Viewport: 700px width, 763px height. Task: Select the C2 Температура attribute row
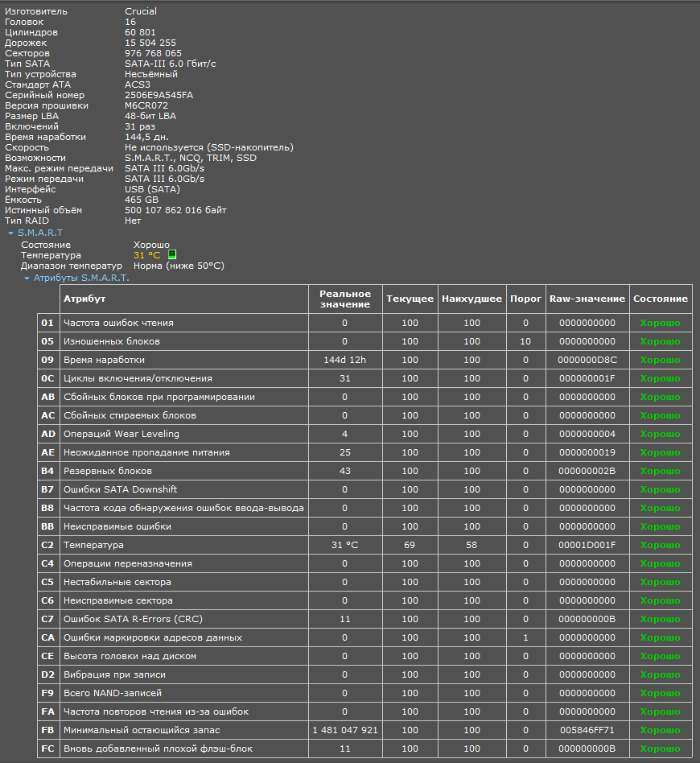[364, 545]
